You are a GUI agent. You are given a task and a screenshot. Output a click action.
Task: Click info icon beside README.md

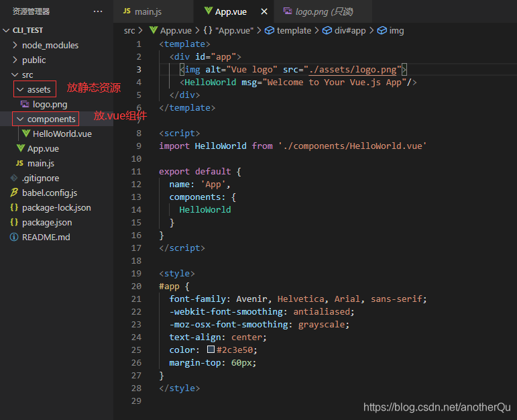[14, 237]
